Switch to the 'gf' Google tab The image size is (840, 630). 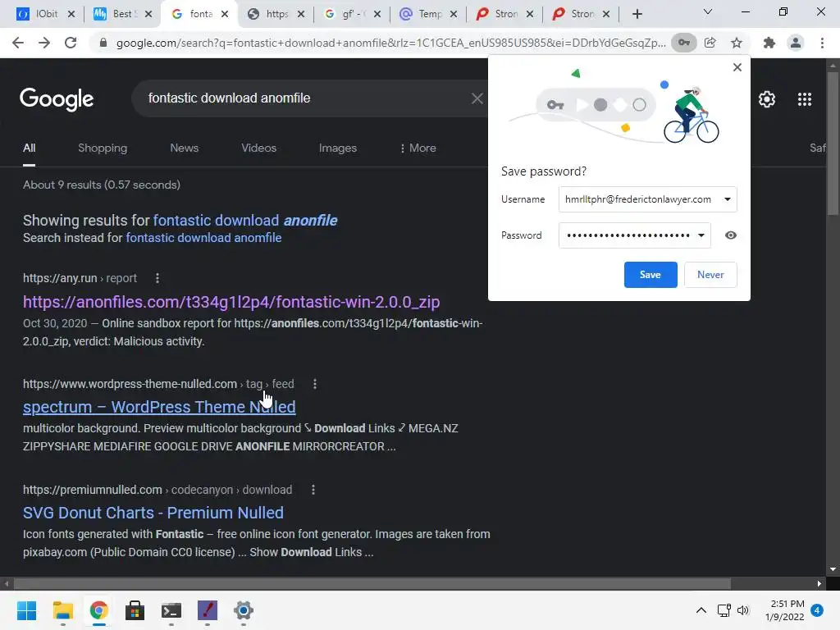pyautogui.click(x=345, y=14)
